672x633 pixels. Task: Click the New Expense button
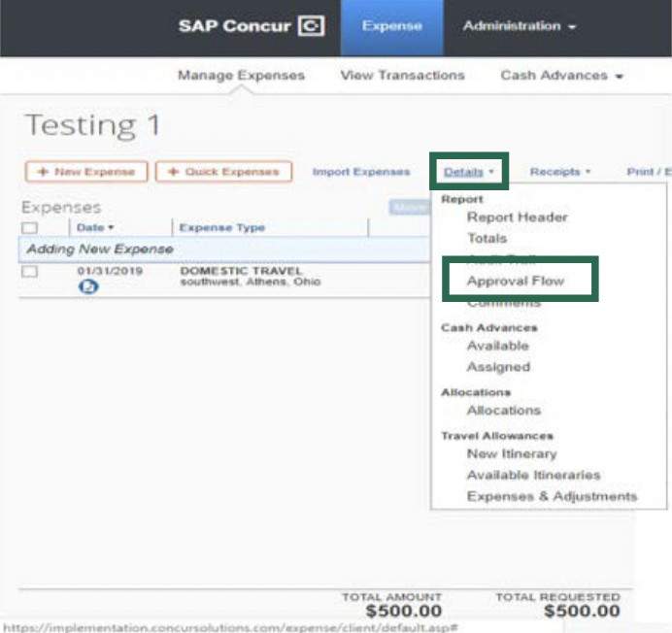(x=86, y=172)
